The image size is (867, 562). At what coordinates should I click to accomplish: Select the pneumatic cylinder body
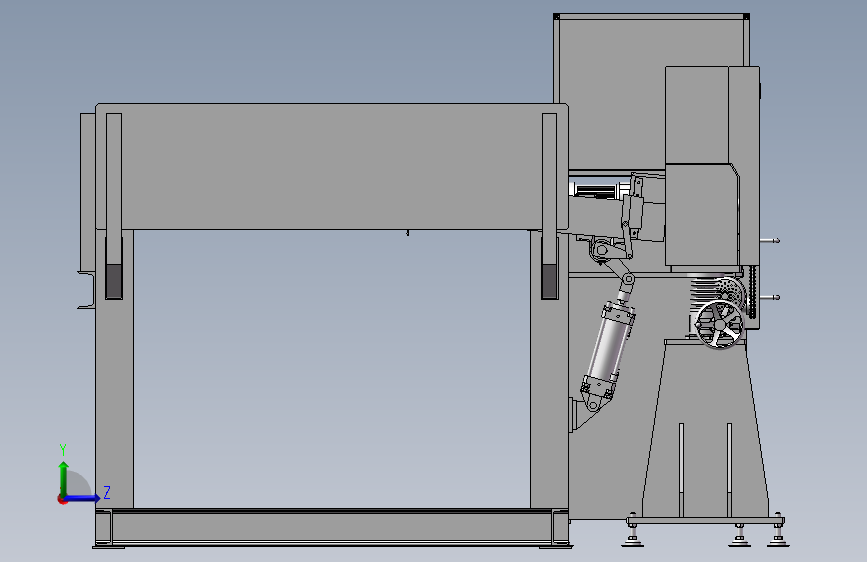click(609, 347)
